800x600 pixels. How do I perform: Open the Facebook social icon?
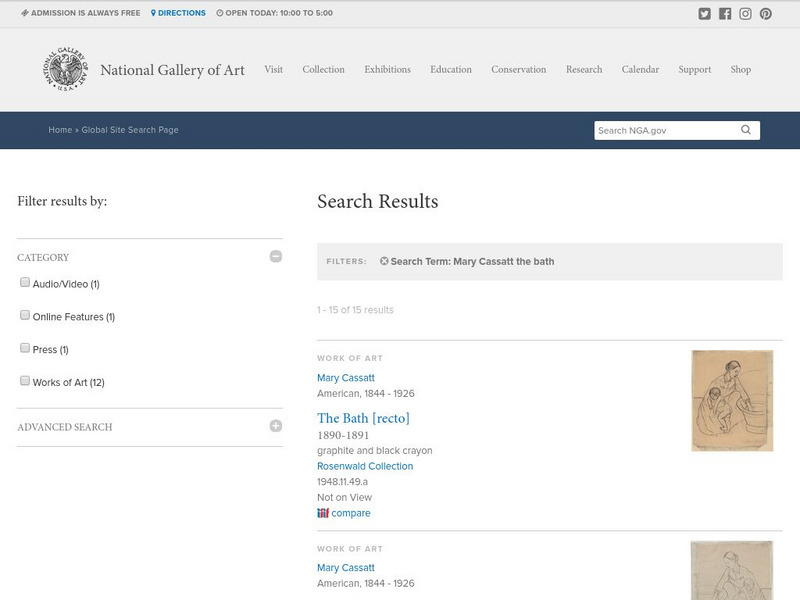pos(725,14)
